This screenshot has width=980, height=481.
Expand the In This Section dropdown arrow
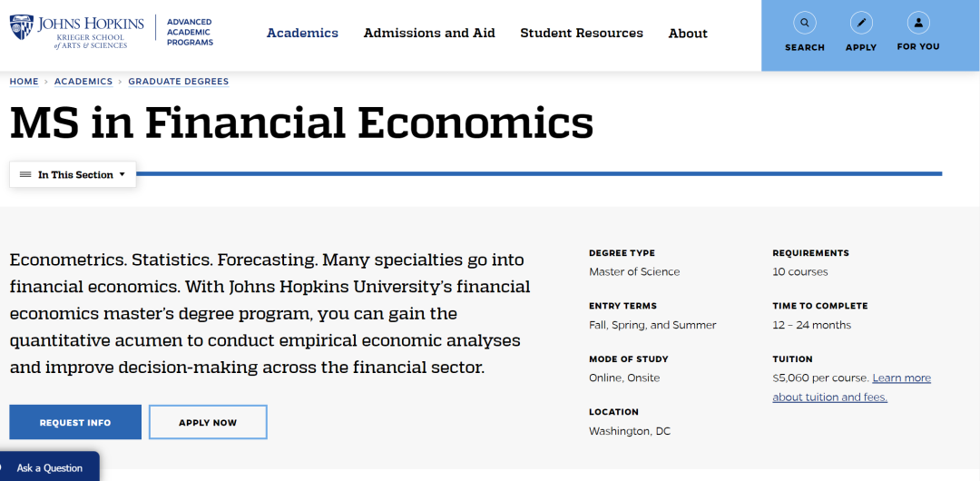(122, 174)
